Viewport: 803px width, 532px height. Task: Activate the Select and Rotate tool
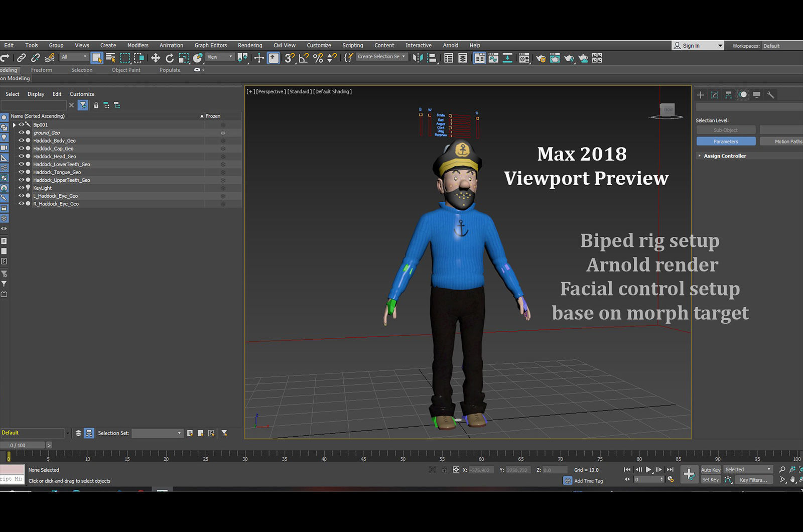tap(170, 58)
